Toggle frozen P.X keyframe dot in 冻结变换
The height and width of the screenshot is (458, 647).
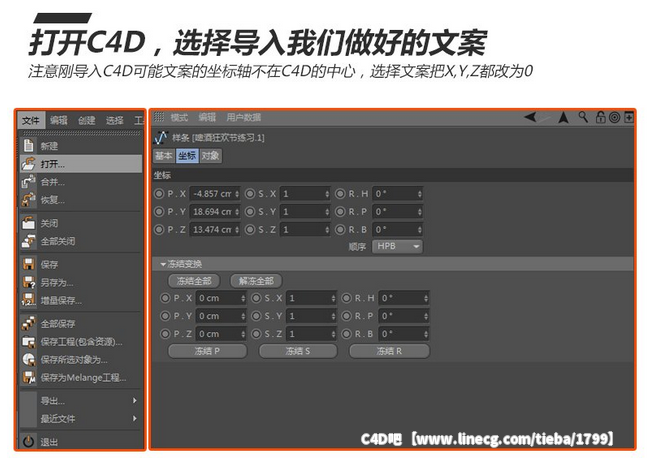pyautogui.click(x=165, y=298)
